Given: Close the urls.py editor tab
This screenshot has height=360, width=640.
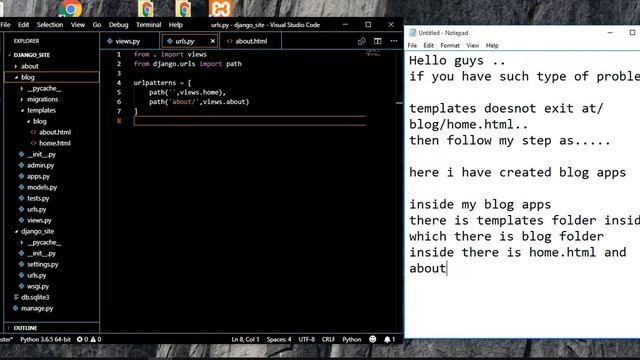Looking at the screenshot, I should coord(212,41).
